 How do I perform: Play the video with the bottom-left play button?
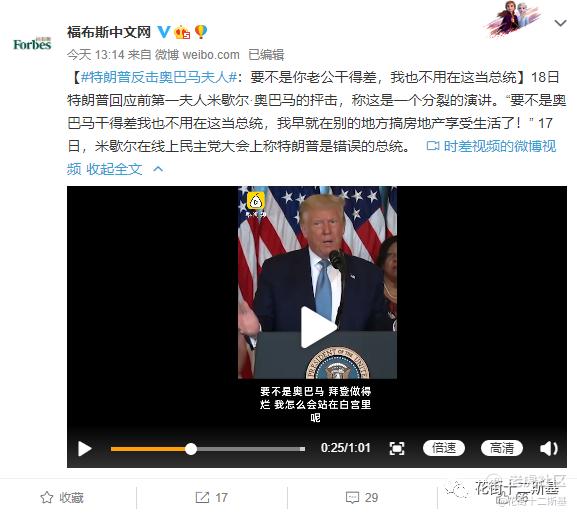85,449
